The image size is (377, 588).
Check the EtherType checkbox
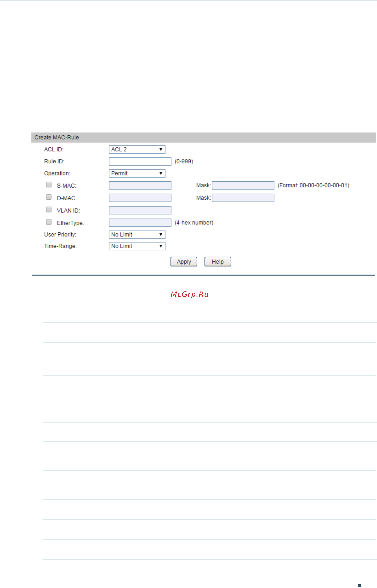pyautogui.click(x=49, y=222)
